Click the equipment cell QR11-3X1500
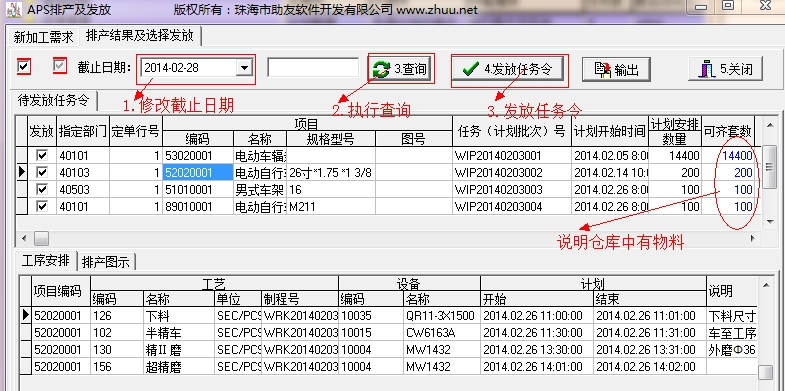 coord(441,316)
